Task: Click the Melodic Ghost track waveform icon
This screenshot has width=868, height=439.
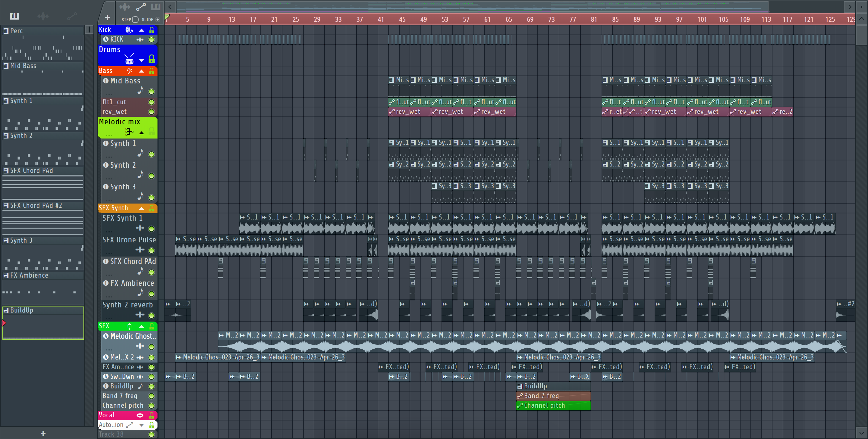Action: [140, 346]
